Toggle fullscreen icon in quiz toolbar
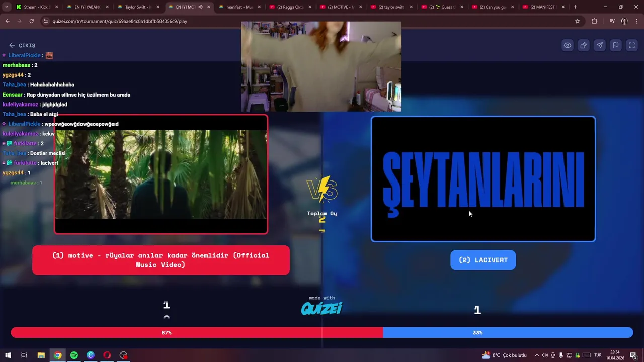This screenshot has width=644, height=362. point(632,45)
